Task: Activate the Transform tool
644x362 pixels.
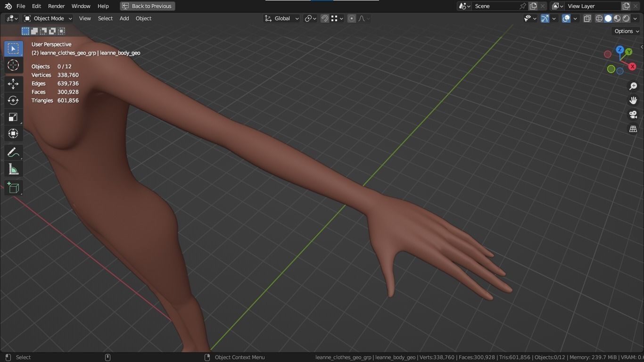Action: (x=13, y=133)
